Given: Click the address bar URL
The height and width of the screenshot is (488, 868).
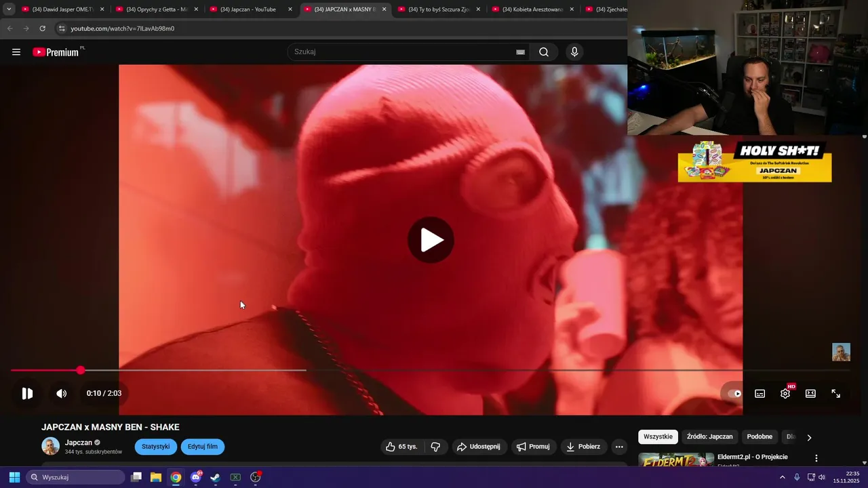Looking at the screenshot, I should click(123, 28).
